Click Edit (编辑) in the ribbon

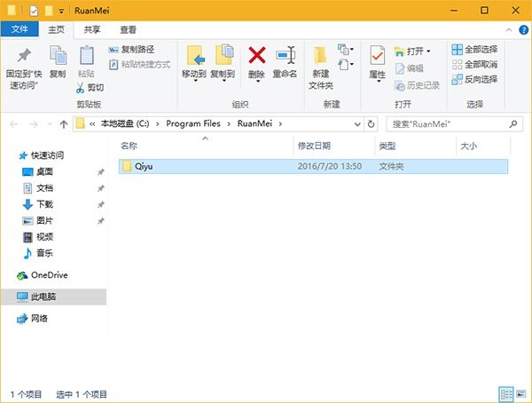point(409,68)
